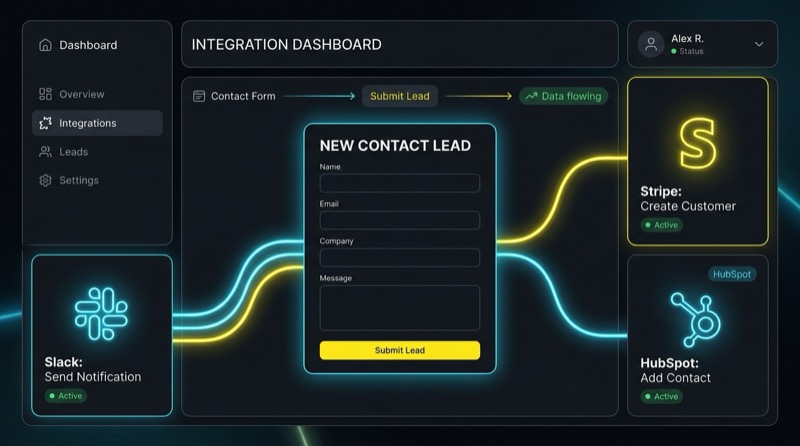Click the Leads people icon
This screenshot has width=800, height=446.
point(45,152)
